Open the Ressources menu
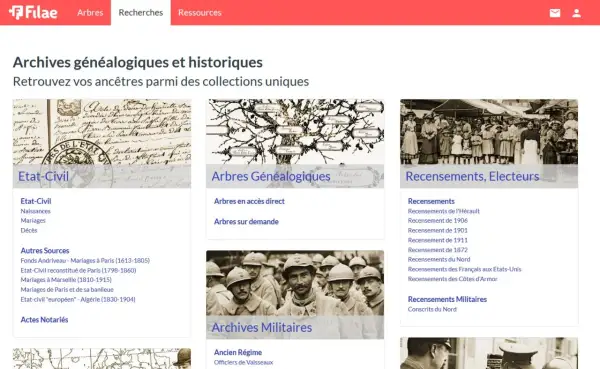600x369 pixels. 200,13
